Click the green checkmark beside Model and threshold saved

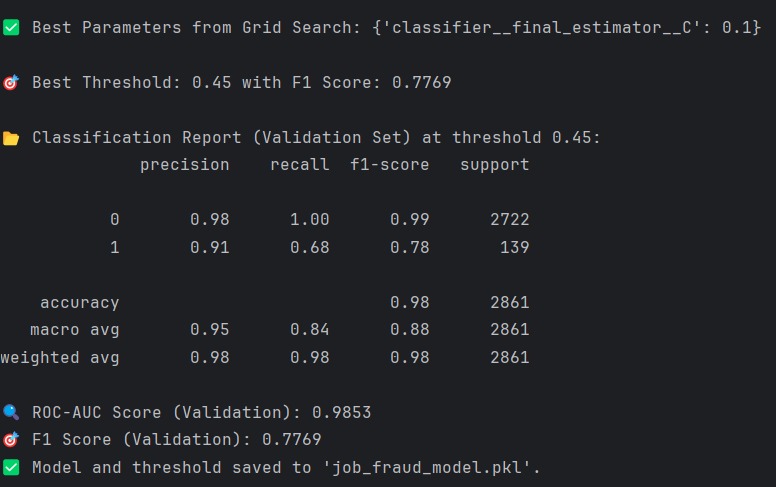(x=11, y=467)
